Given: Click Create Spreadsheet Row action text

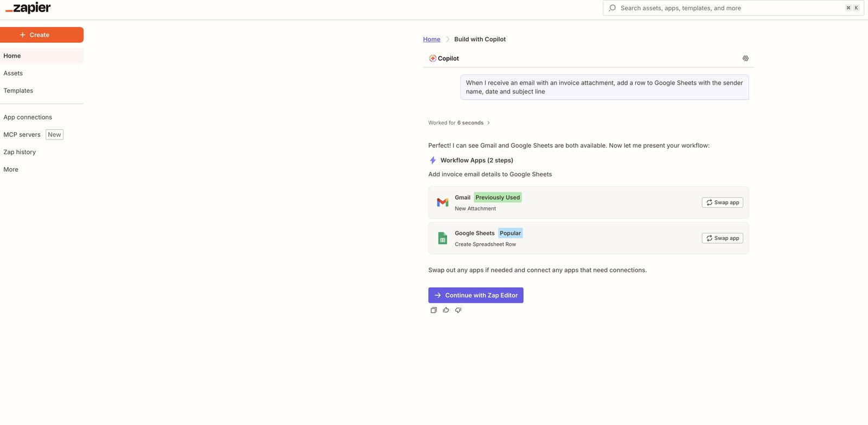Looking at the screenshot, I should [486, 244].
